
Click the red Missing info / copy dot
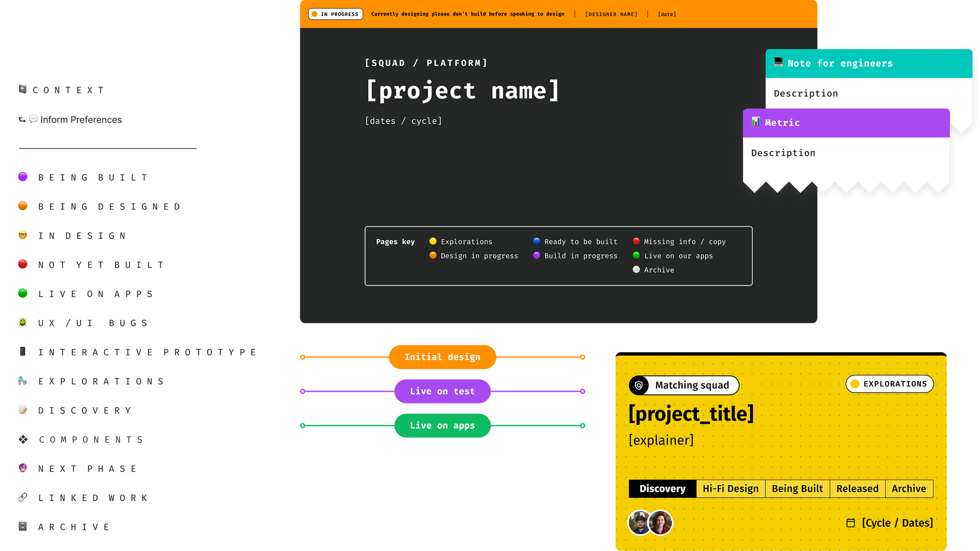coord(636,241)
